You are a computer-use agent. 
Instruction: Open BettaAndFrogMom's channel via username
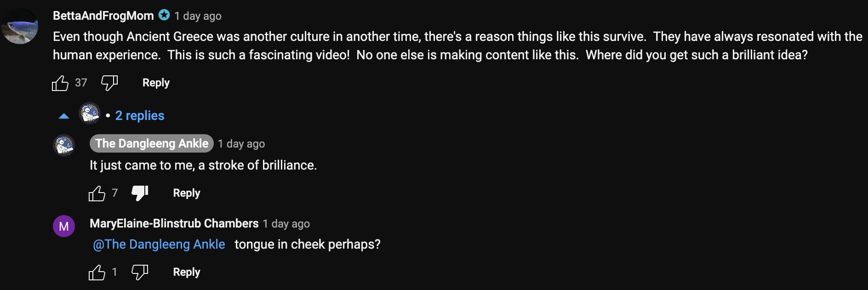point(103,16)
